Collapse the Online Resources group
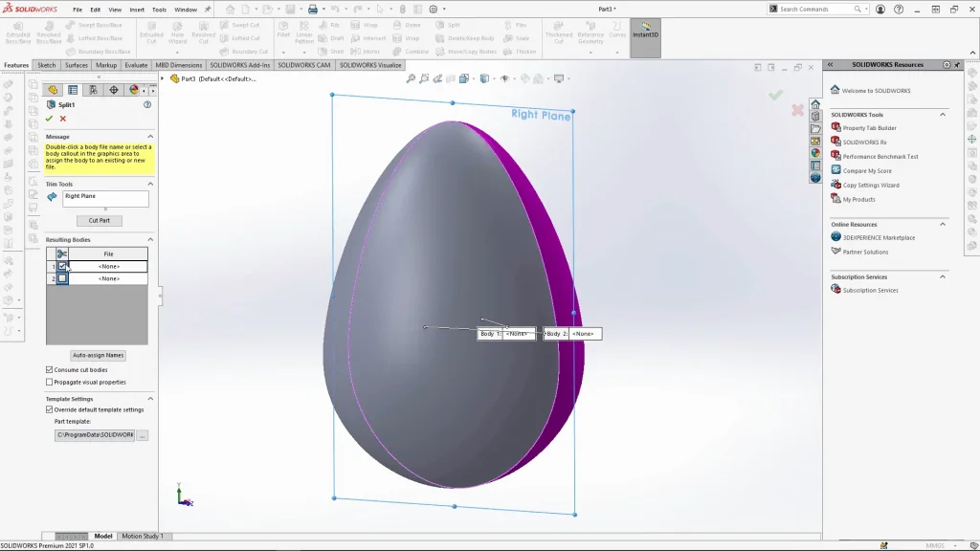 pos(943,225)
